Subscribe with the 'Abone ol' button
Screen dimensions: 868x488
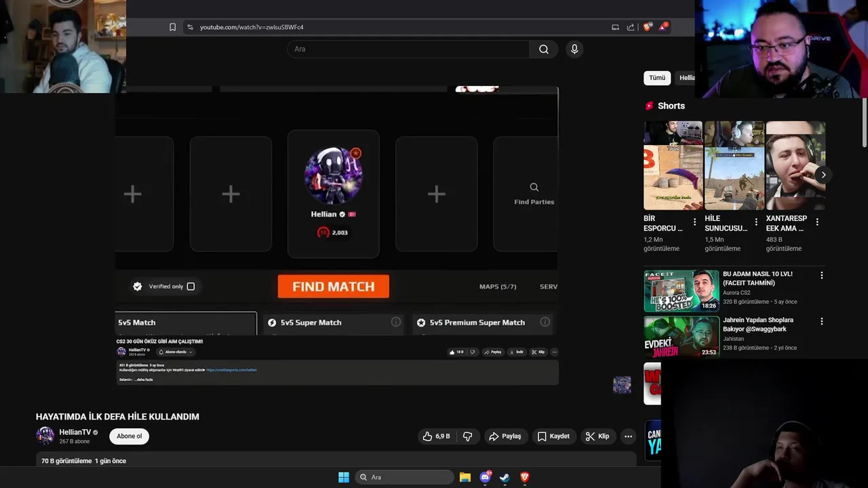[129, 436]
